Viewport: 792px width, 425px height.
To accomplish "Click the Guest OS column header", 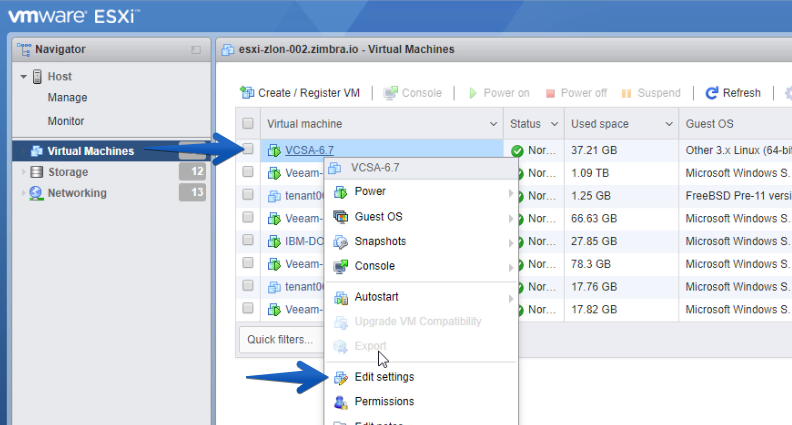I will pyautogui.click(x=710, y=124).
